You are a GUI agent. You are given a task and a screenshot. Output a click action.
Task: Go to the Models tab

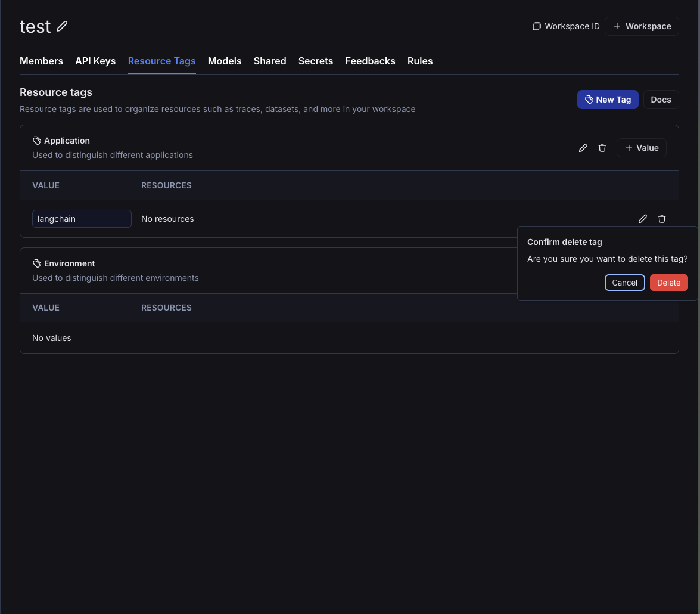pyautogui.click(x=225, y=61)
